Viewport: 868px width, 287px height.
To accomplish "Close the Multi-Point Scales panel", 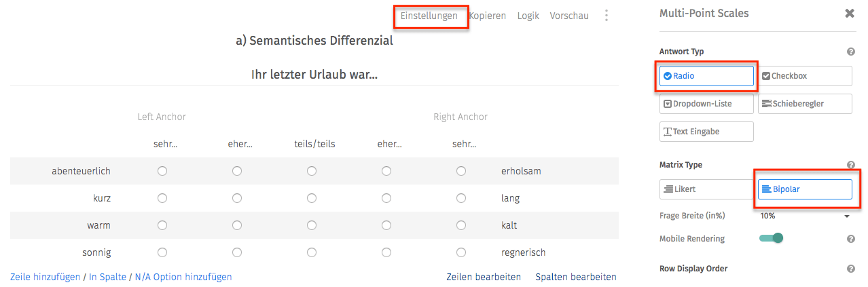I will coord(850,14).
